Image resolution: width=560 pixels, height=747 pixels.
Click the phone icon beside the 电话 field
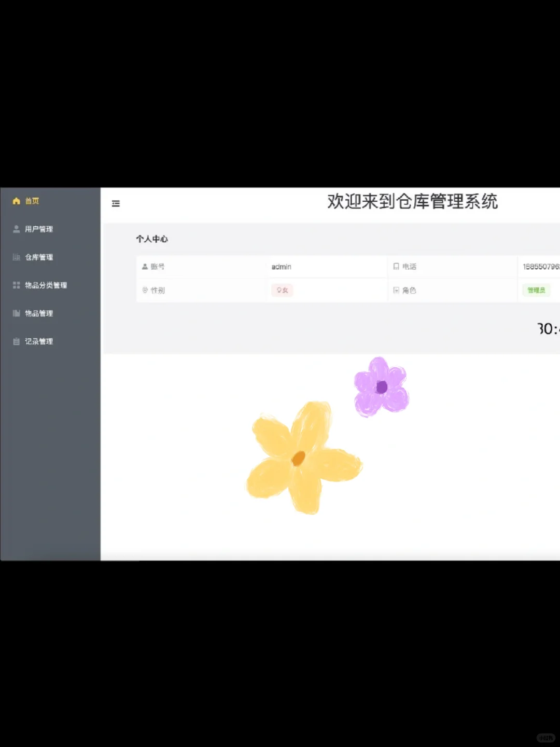(396, 266)
